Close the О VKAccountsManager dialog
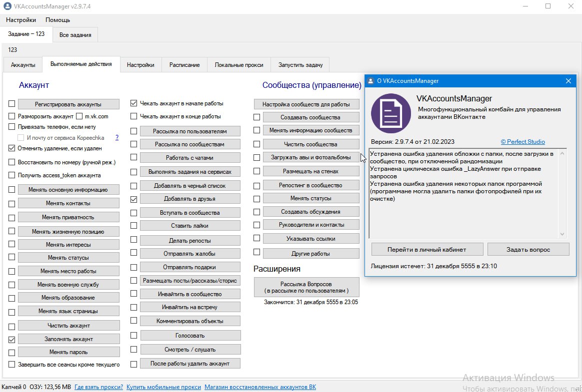The height and width of the screenshot is (392, 582). coord(568,81)
